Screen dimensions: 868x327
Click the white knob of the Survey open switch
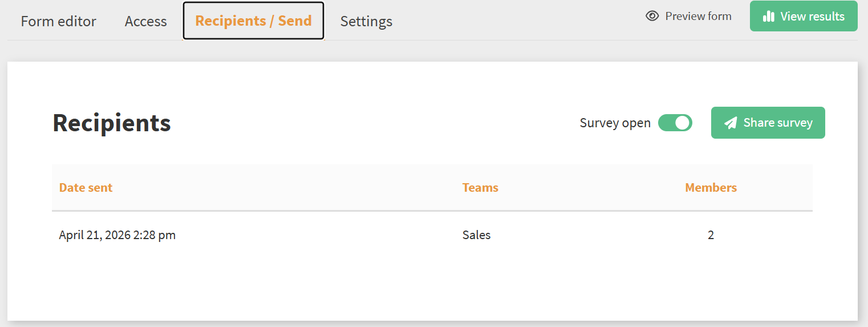pos(683,123)
